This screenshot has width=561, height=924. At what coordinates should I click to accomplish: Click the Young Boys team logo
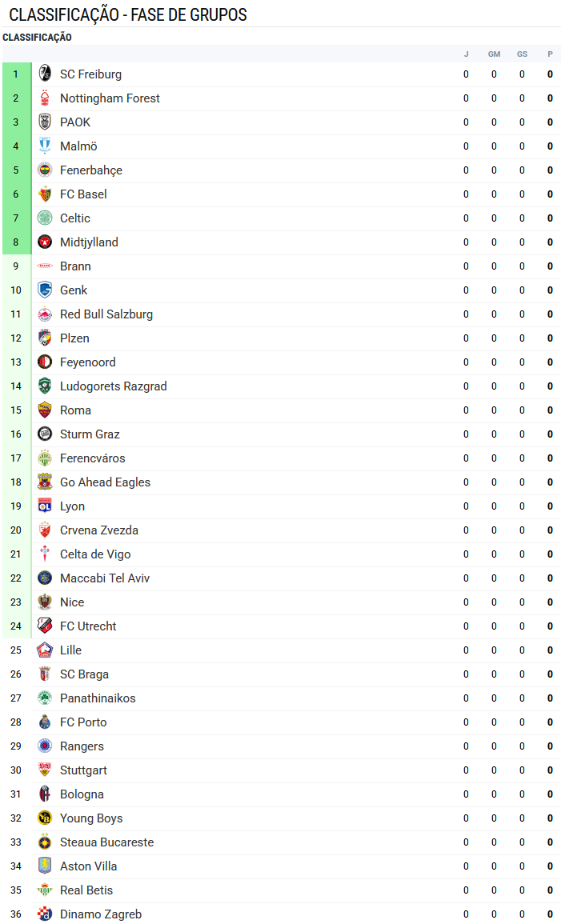(x=45, y=818)
